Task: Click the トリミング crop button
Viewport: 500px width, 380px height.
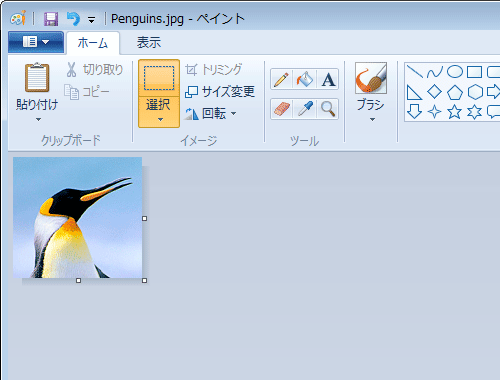Action: [x=213, y=70]
